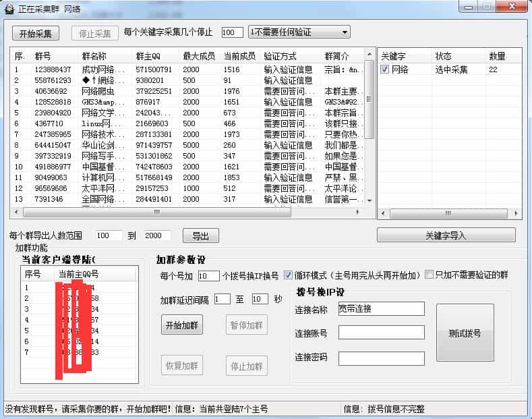Click the 测试拨号 button
Image resolution: width=532 pixels, height=419 pixels.
pyautogui.click(x=465, y=333)
